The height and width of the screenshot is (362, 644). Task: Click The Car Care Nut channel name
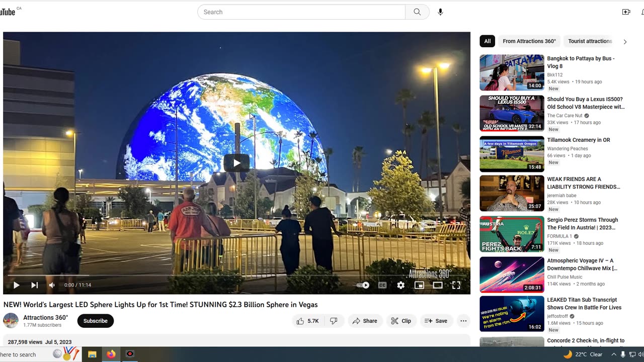(565, 116)
